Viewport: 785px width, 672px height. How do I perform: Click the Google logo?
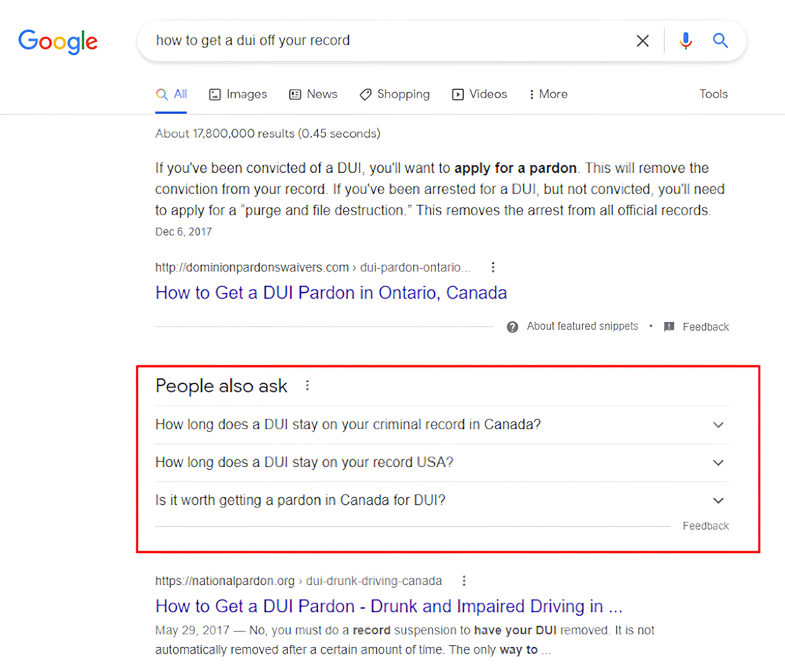[x=58, y=41]
